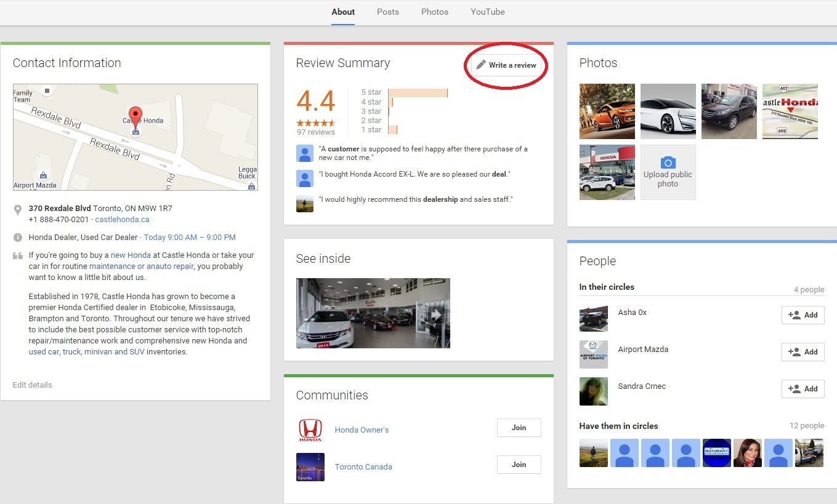
Task: Open the Photos tab
Action: click(x=435, y=12)
